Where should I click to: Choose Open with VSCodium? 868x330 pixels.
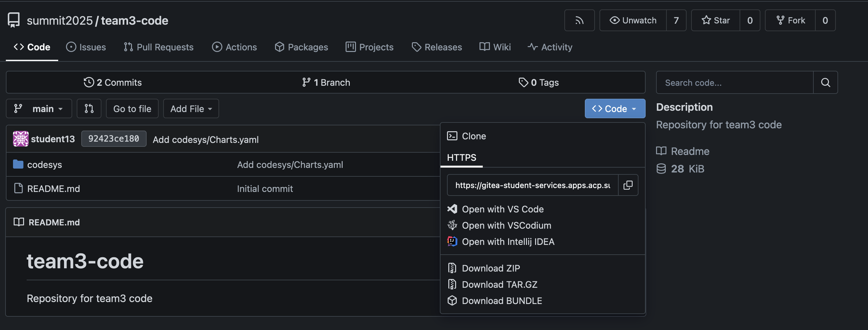pos(506,225)
